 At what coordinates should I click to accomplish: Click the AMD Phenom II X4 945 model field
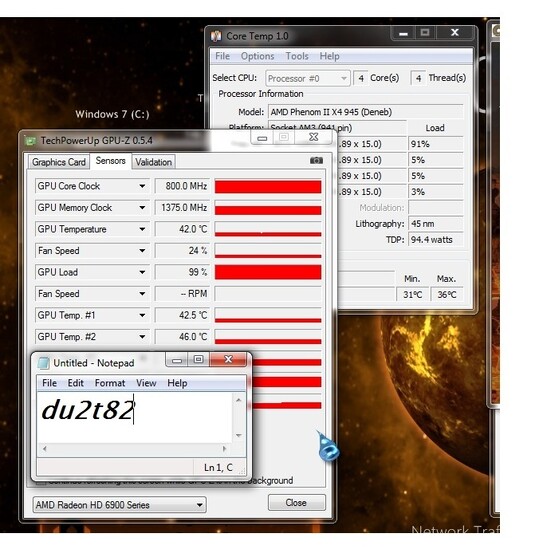tap(366, 112)
